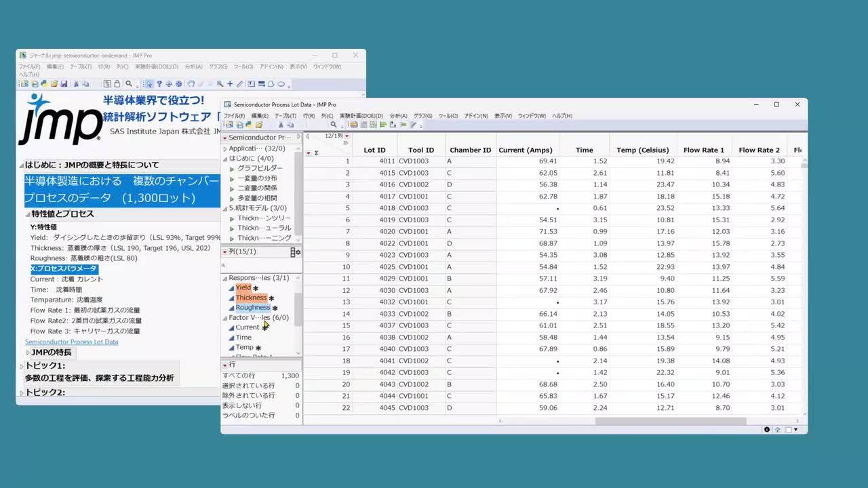Run the 多変量の相関 script

(x=257, y=198)
